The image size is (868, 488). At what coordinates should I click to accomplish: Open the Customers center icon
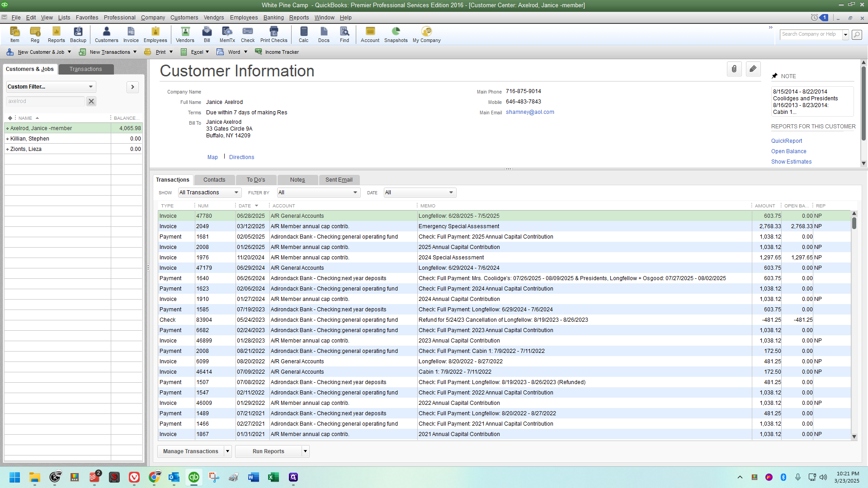click(107, 34)
